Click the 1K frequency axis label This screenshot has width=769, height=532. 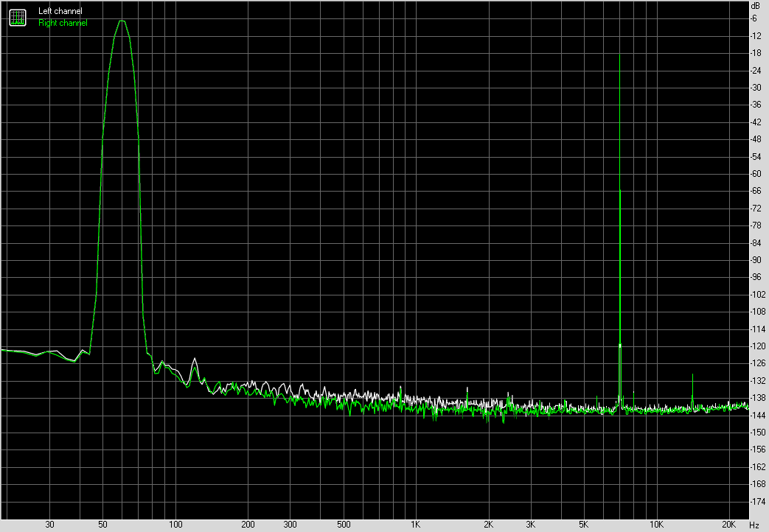tap(416, 525)
